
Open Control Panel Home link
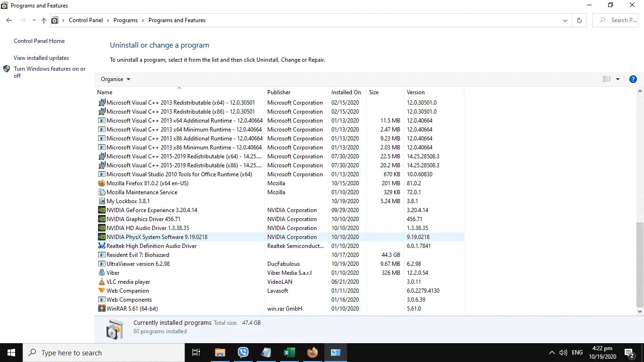click(x=39, y=41)
